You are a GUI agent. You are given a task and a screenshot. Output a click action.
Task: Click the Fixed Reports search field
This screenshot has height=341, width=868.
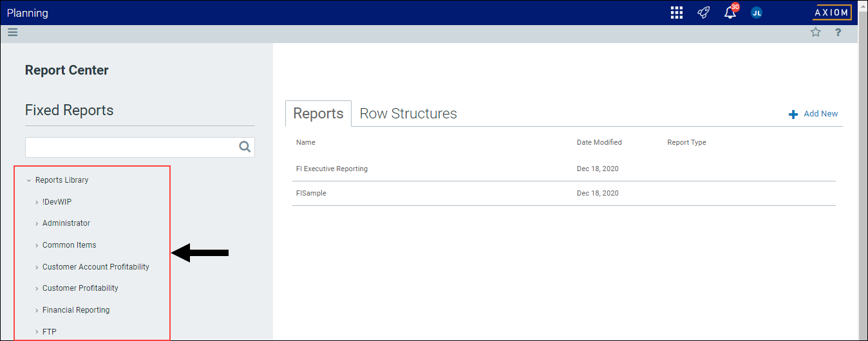pos(131,147)
